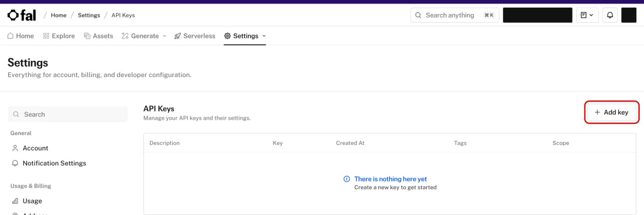This screenshot has width=644, height=215.
Task: Open notifications bell
Action: coord(610,15)
